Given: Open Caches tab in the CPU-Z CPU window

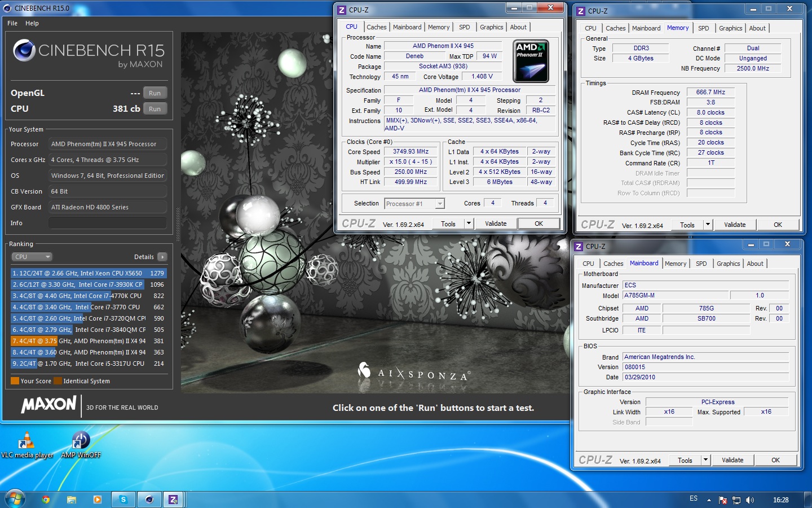Looking at the screenshot, I should click(376, 27).
